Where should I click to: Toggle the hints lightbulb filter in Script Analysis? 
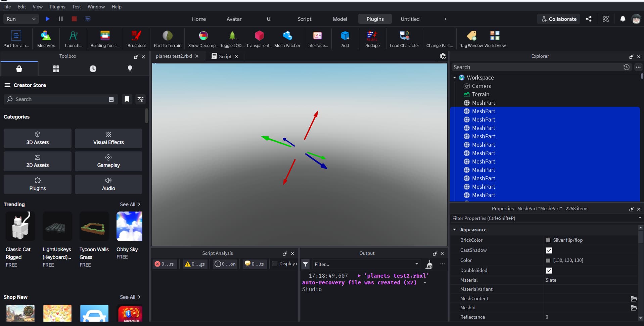[255, 264]
